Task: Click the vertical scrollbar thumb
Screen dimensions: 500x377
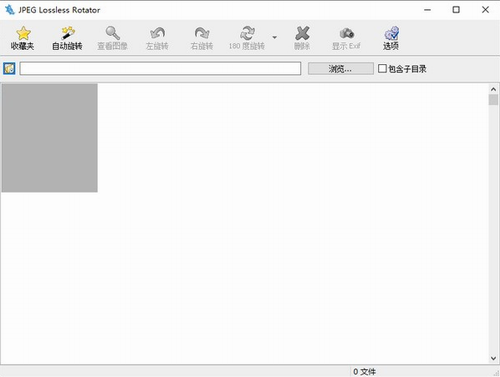Action: 493,100
